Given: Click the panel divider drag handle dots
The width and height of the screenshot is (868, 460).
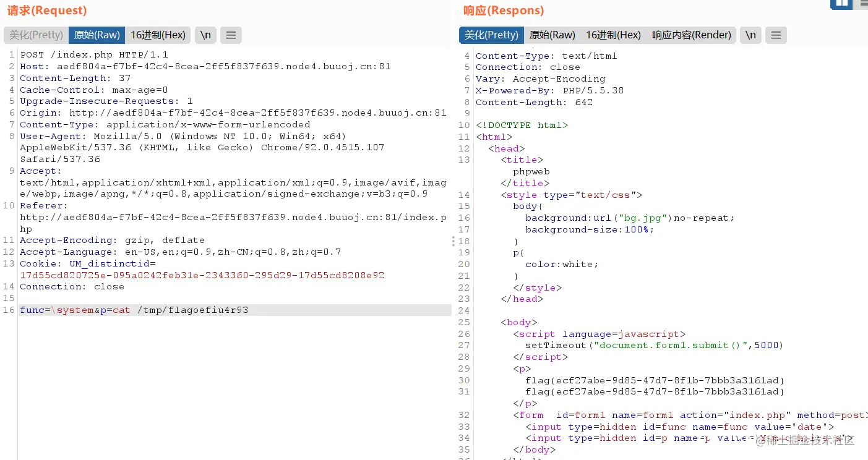Looking at the screenshot, I should (x=454, y=241).
